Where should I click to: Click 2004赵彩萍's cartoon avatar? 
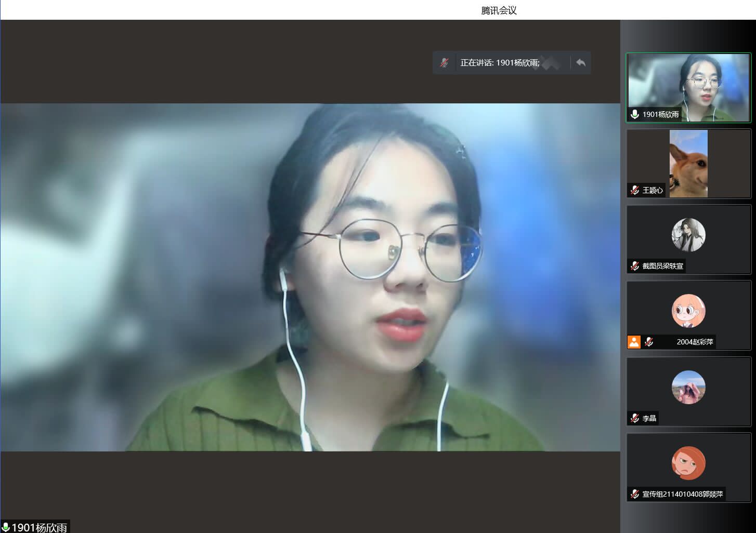pos(688,311)
